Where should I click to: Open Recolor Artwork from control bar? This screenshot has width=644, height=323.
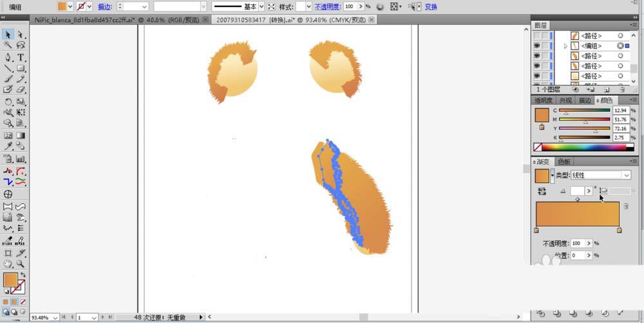(381, 6)
